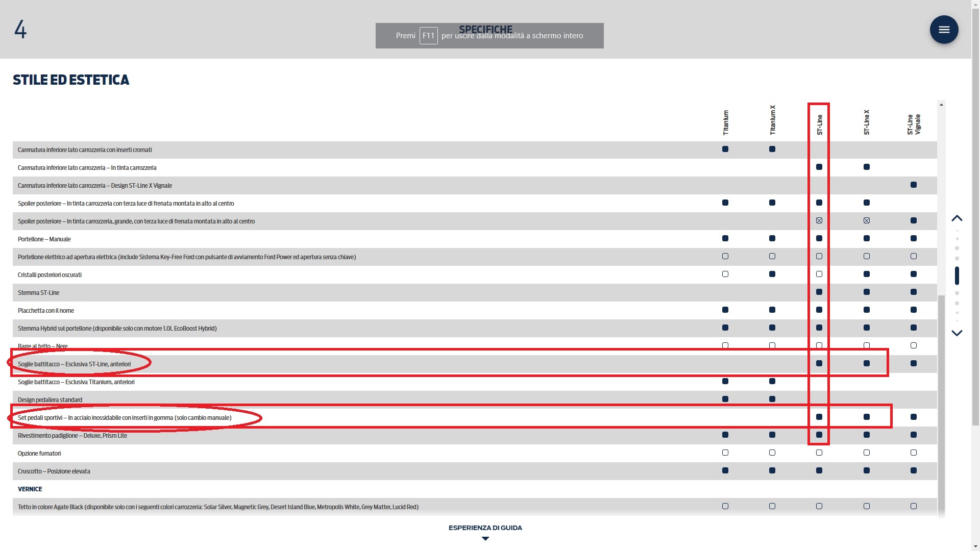
Task: Toggle Cristalli posteriori oscurati option for Titanium
Action: pos(725,274)
